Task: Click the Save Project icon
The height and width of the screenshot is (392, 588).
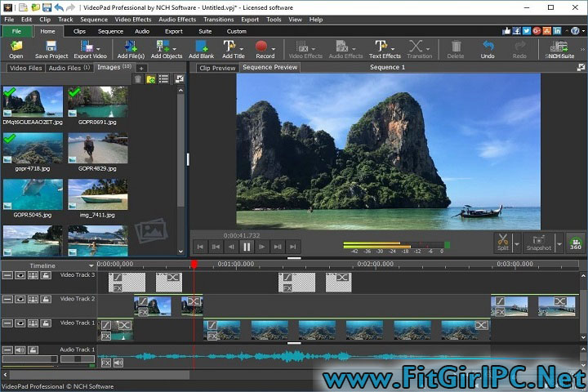Action: pyautogui.click(x=51, y=47)
